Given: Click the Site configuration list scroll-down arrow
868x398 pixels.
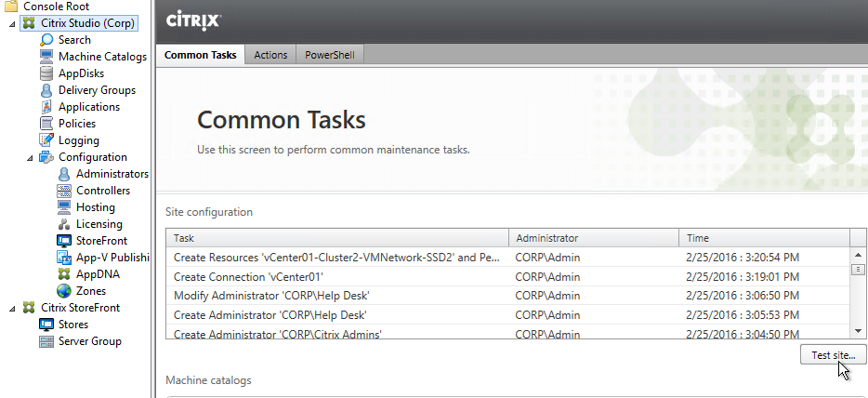Looking at the screenshot, I should click(x=858, y=331).
